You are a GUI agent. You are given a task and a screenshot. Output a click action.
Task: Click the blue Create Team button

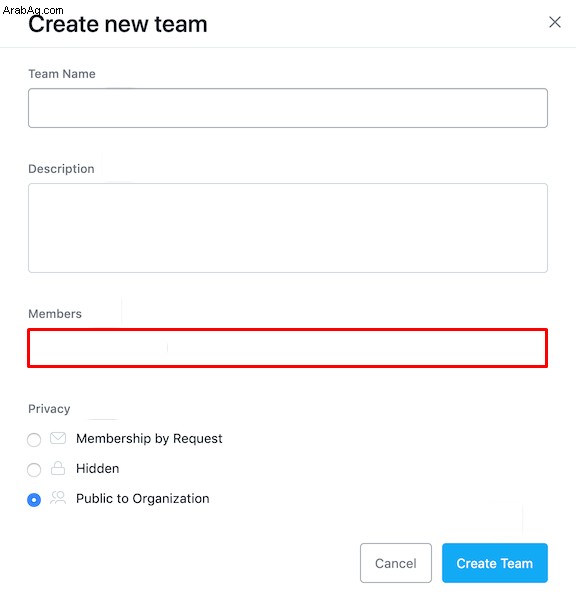click(495, 563)
